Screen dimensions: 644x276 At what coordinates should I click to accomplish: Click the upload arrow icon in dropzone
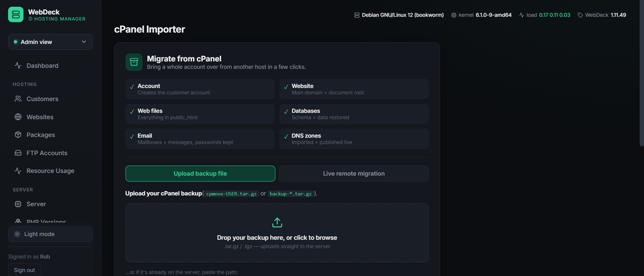click(x=277, y=223)
